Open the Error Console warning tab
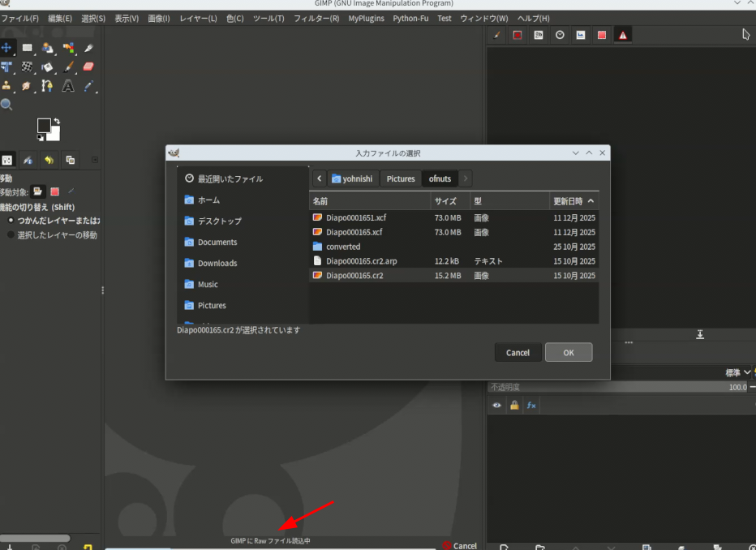Screen dimensions: 756x550 coord(623,35)
